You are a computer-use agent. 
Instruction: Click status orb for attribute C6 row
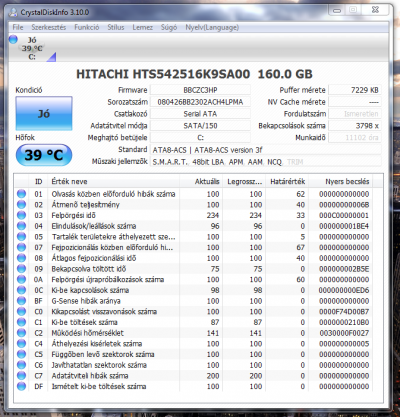21,365
